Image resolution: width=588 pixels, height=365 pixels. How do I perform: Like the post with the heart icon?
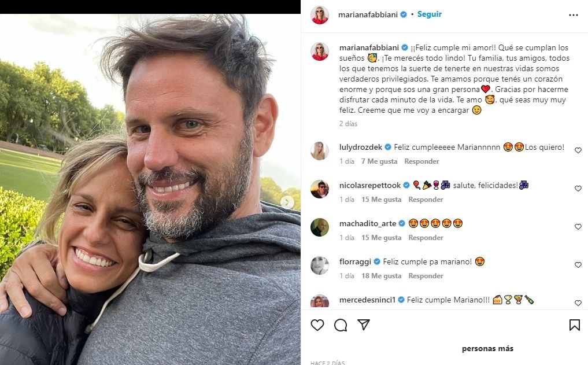click(x=317, y=325)
